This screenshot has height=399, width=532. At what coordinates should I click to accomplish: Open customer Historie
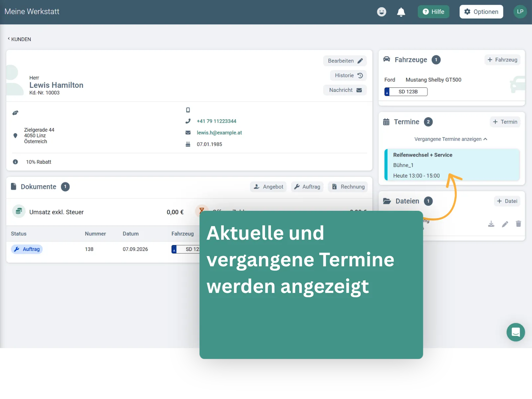pyautogui.click(x=348, y=75)
